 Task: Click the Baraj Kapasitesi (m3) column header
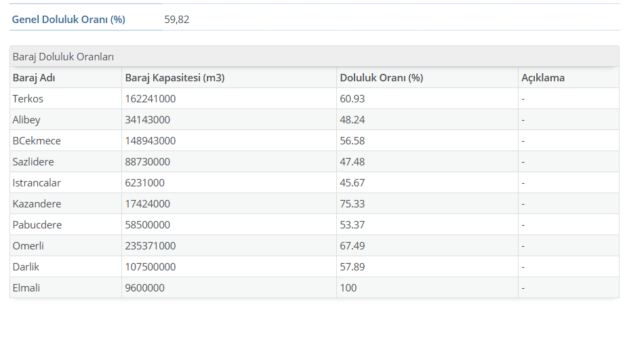point(175,78)
